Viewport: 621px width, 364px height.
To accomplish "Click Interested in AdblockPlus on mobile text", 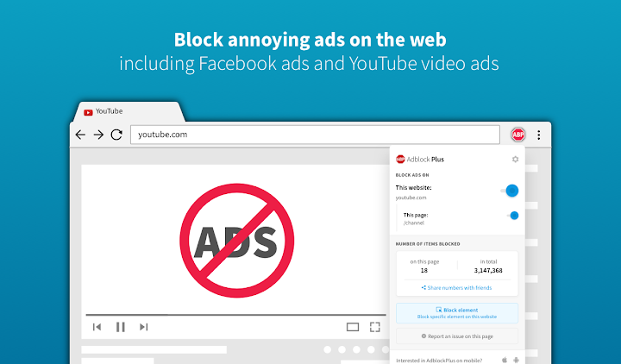I will point(439,361).
